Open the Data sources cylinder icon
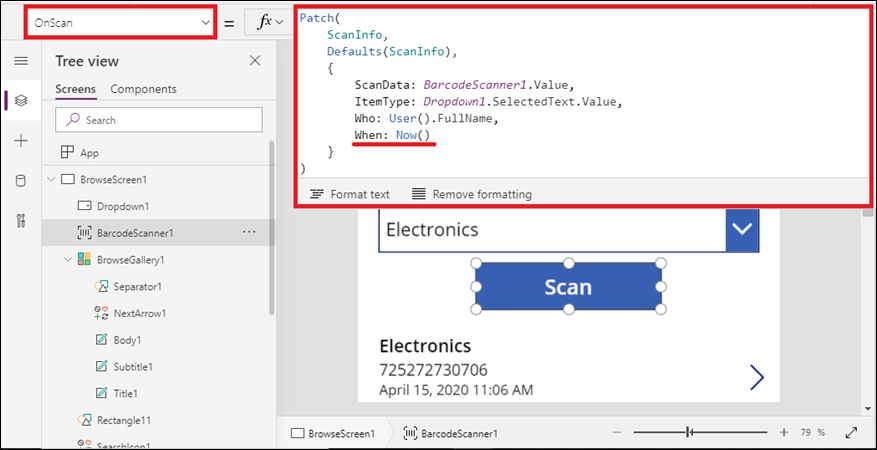 pos(21,181)
